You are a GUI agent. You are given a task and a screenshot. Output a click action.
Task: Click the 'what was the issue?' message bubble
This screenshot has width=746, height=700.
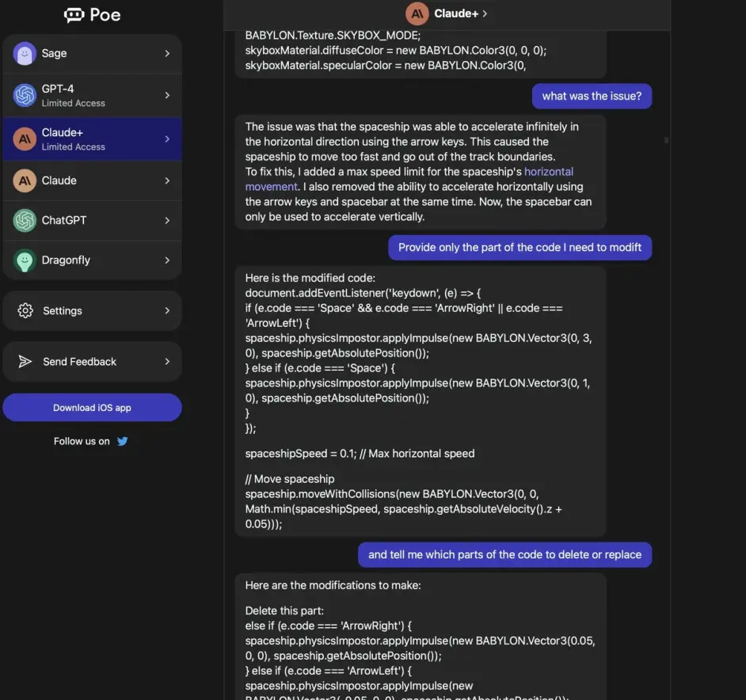coord(591,97)
